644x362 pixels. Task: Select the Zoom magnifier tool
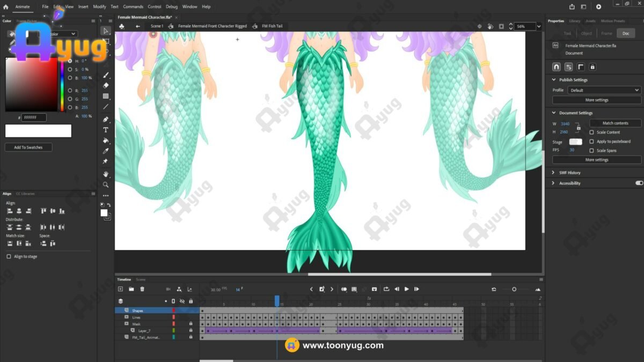point(106,184)
